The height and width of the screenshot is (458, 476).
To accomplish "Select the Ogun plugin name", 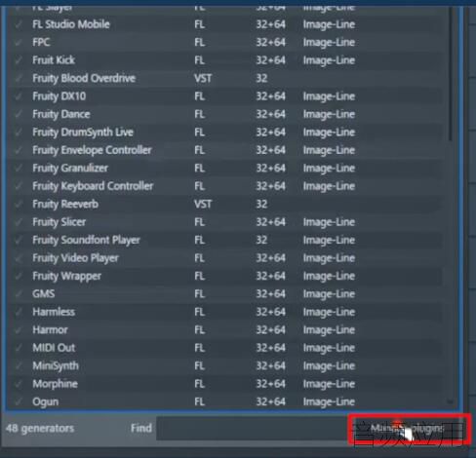I will click(x=46, y=402).
